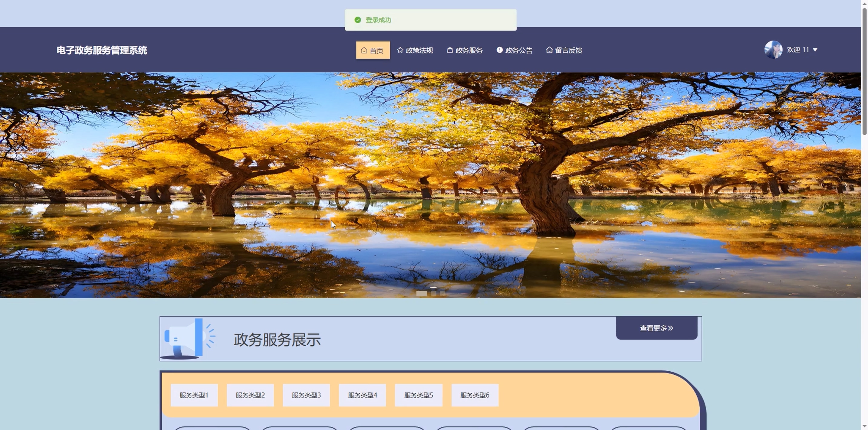This screenshot has width=868, height=430.
Task: Click the bag icon beside 政务服务
Action: [449, 50]
